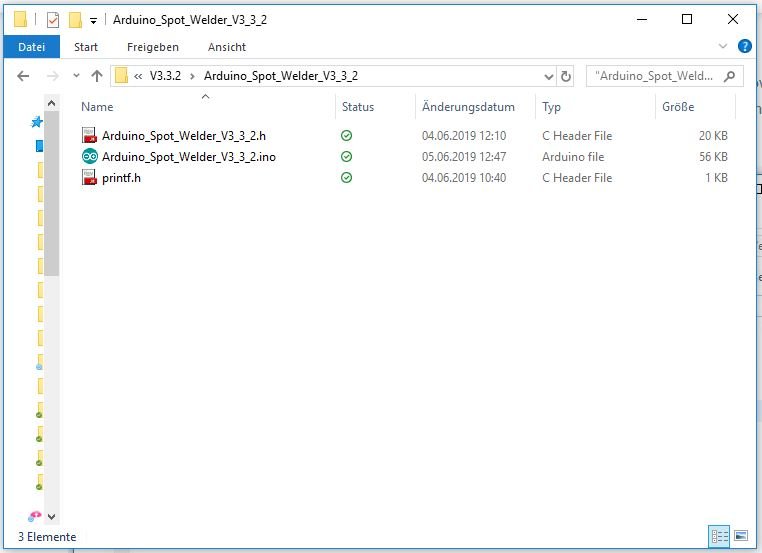Viewport: 762px width, 553px height.
Task: Click the 20 KB size cell
Action: [x=713, y=136]
